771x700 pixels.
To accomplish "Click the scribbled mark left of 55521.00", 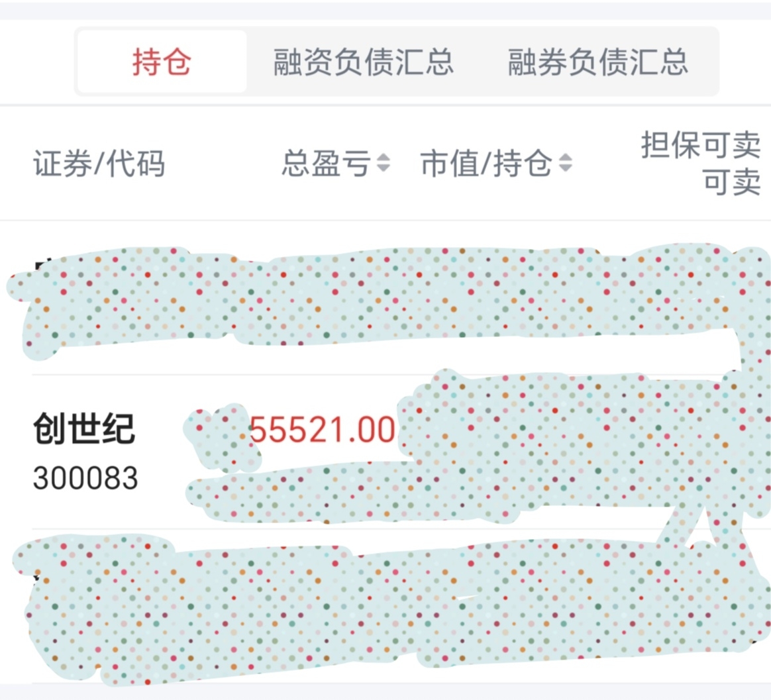I will point(219,432).
